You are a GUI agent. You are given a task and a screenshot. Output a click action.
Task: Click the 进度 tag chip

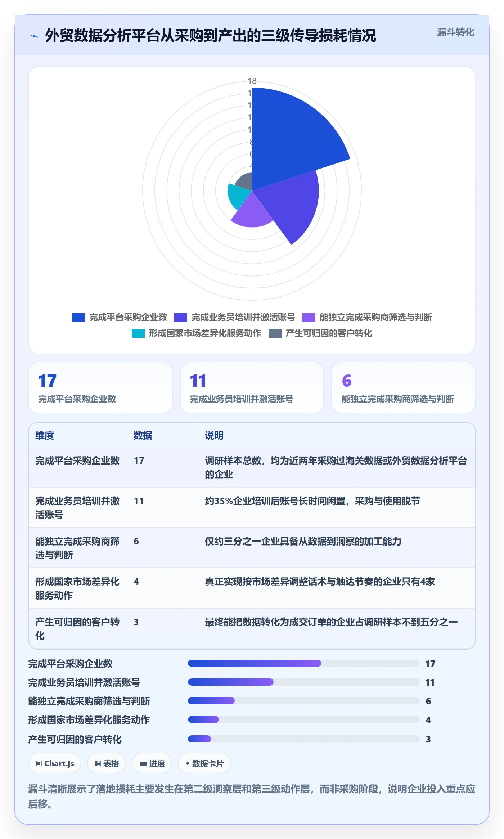tap(152, 763)
